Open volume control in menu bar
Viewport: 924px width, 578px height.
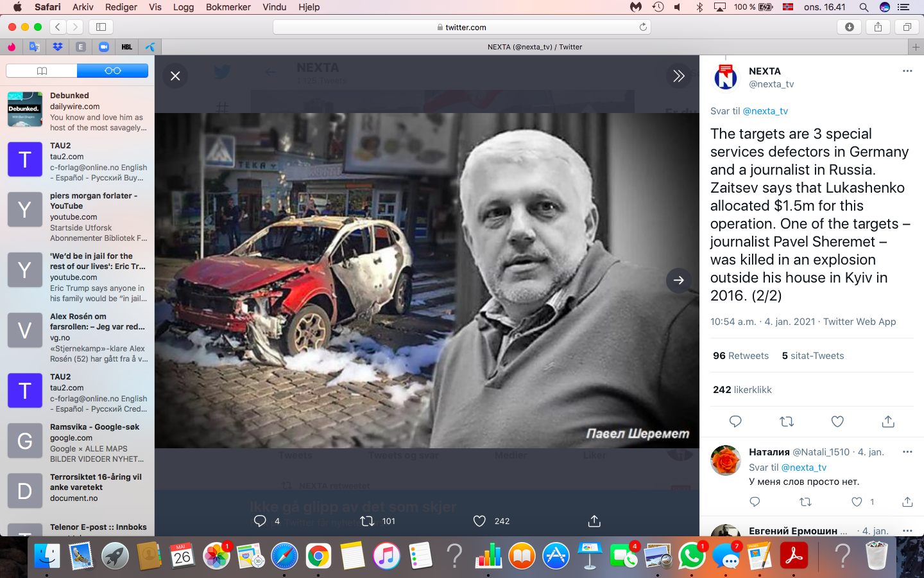pyautogui.click(x=678, y=7)
